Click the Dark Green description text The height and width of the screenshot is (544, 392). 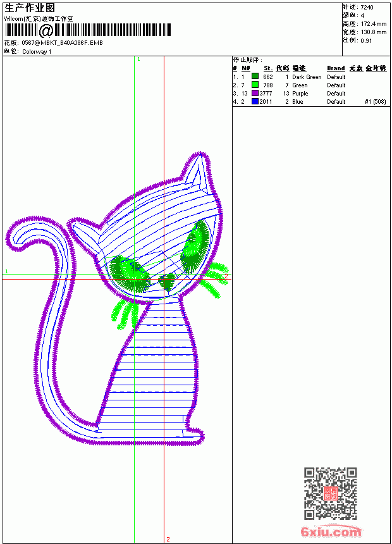(x=307, y=77)
